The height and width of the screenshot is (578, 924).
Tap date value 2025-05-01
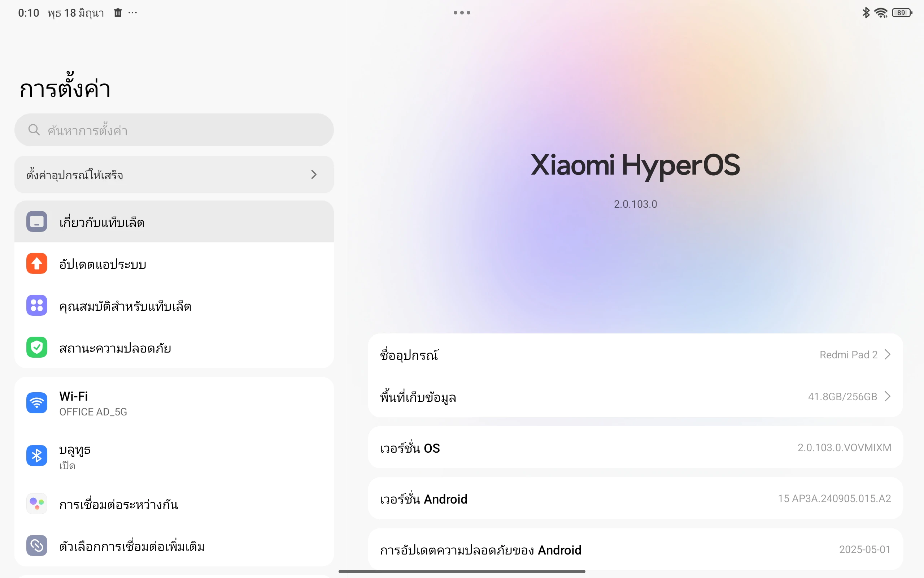[x=865, y=550]
